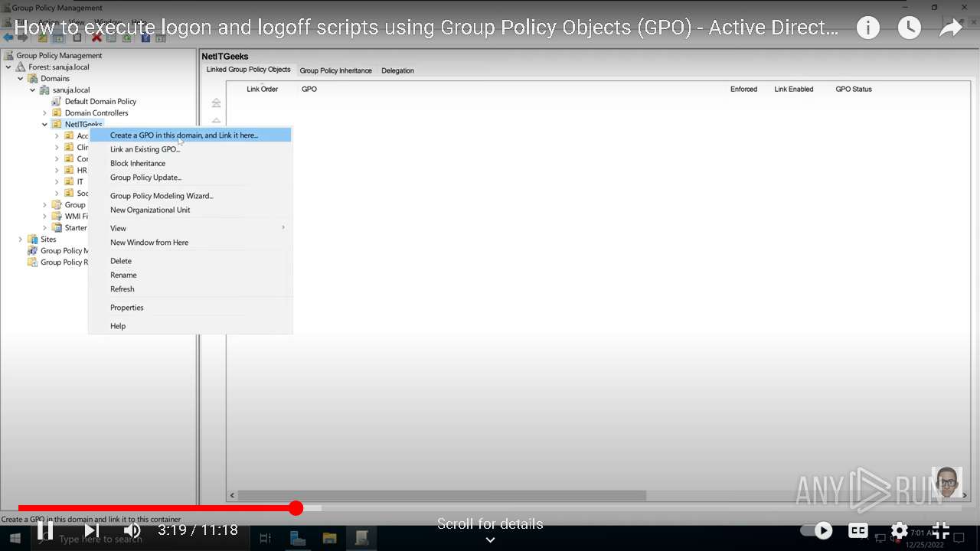
Task: Click the horizontal scrollbar in GPO list
Action: click(442, 496)
